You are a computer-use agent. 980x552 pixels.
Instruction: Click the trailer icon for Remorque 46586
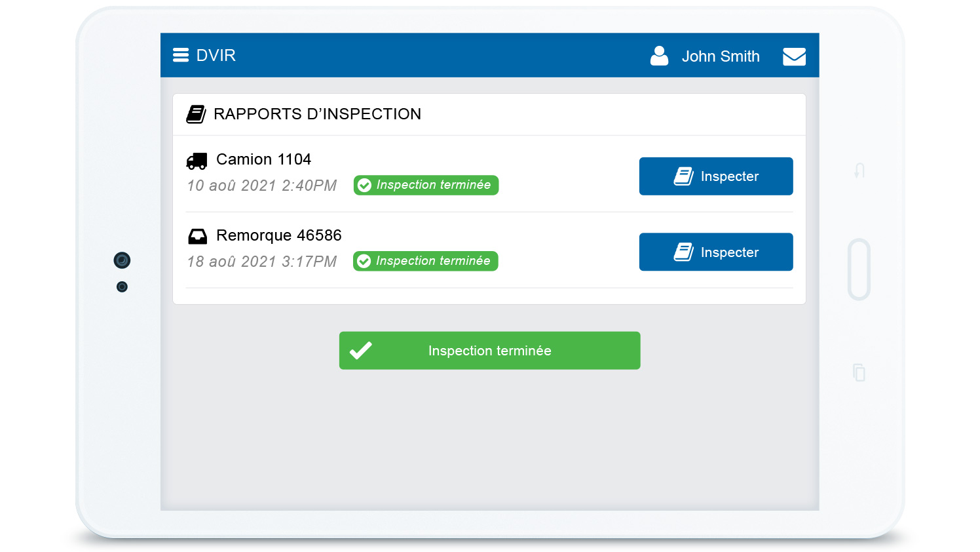pos(197,236)
